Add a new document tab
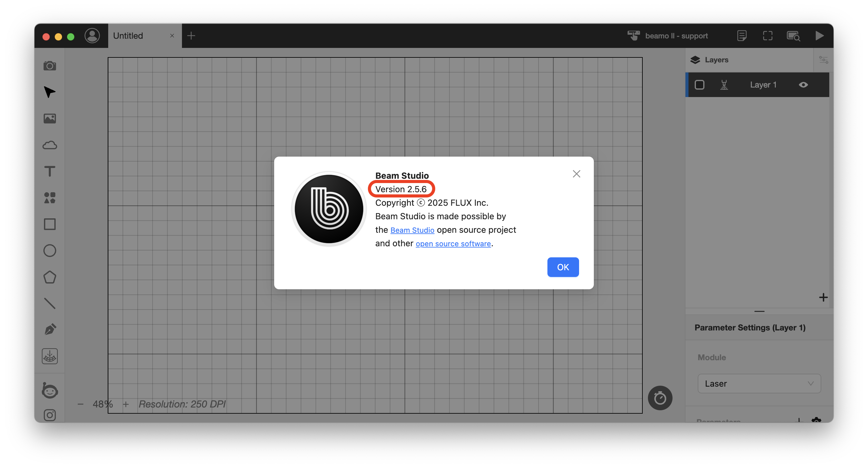Viewport: 868px width, 468px height. pos(191,36)
